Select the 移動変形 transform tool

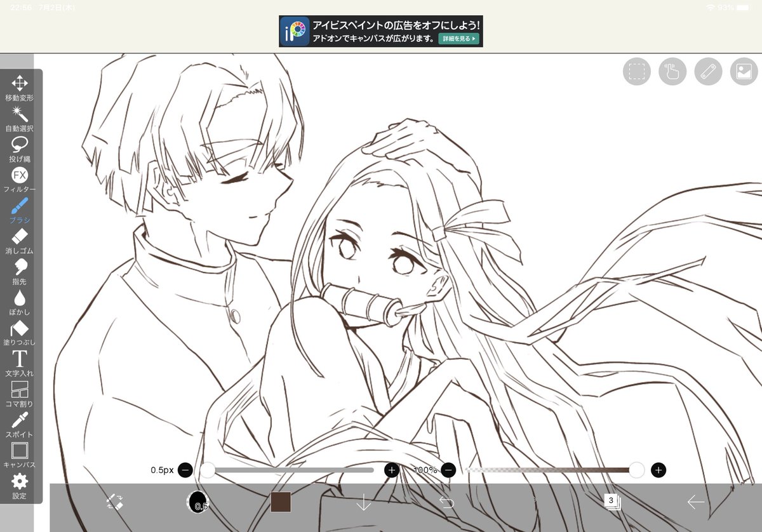20,88
